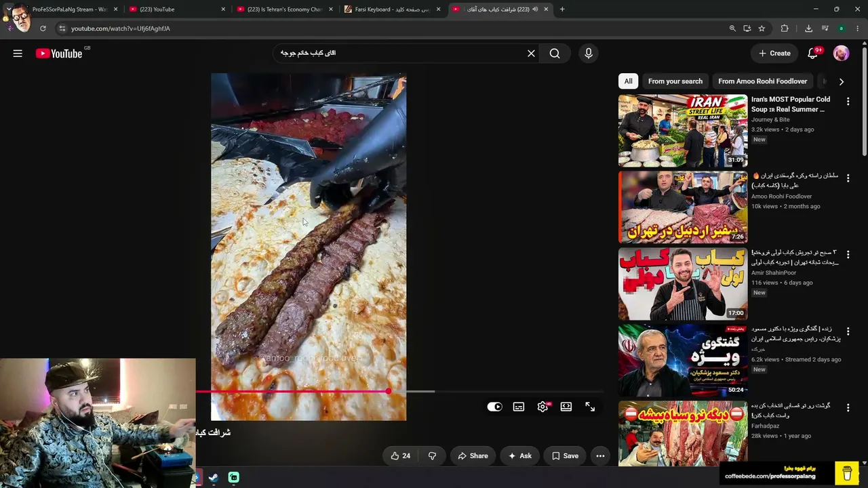This screenshot has width=868, height=488.
Task: Toggle subtitles in the video player
Action: pos(519,407)
